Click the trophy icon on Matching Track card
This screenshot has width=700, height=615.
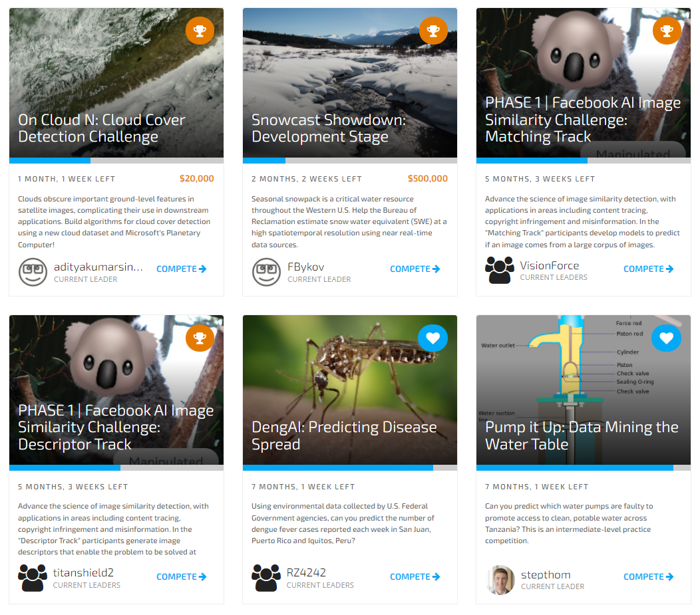[x=667, y=31]
